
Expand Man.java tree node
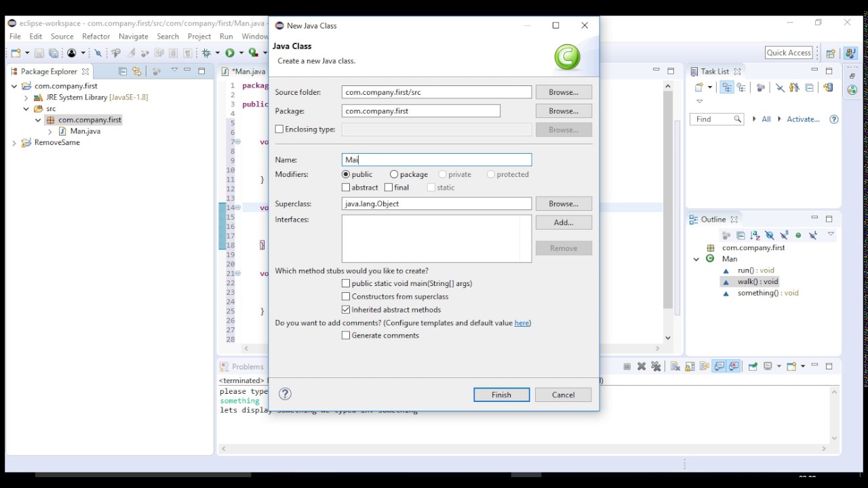50,131
